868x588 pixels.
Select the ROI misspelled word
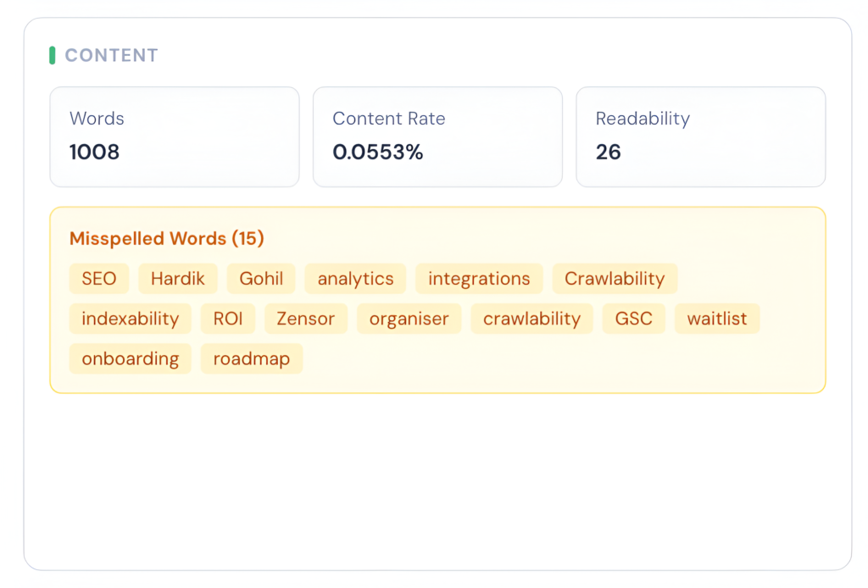click(227, 319)
